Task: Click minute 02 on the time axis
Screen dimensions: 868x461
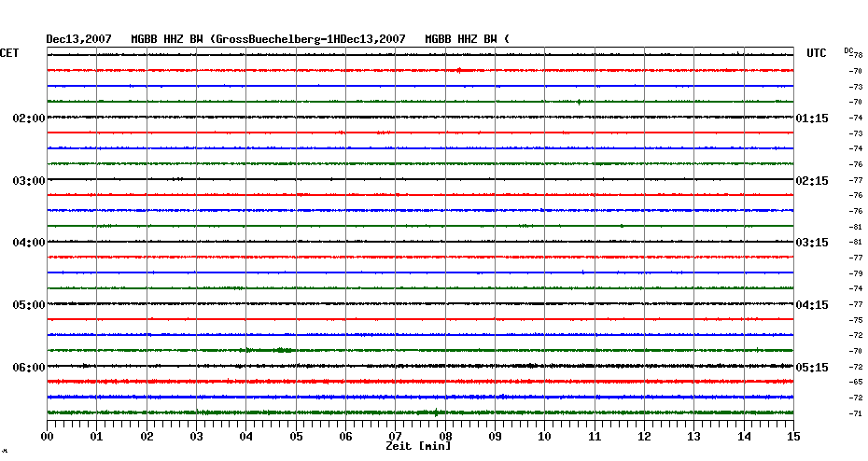Action: [147, 437]
